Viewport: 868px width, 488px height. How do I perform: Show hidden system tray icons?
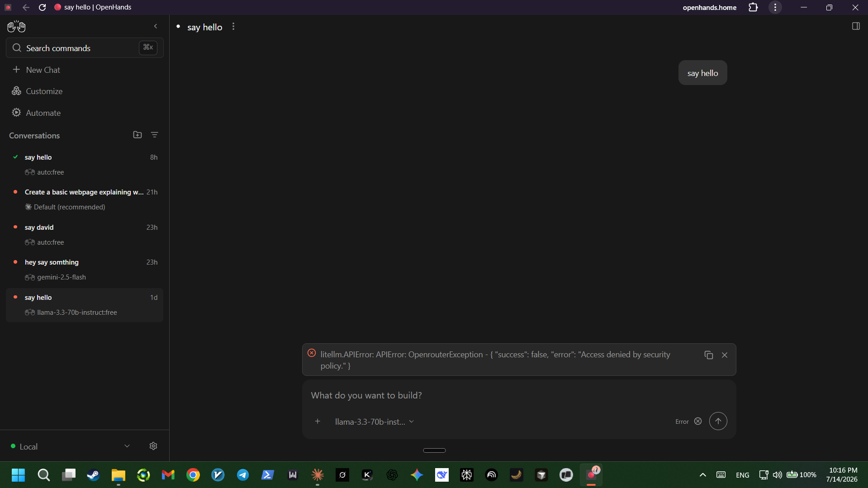pyautogui.click(x=702, y=475)
